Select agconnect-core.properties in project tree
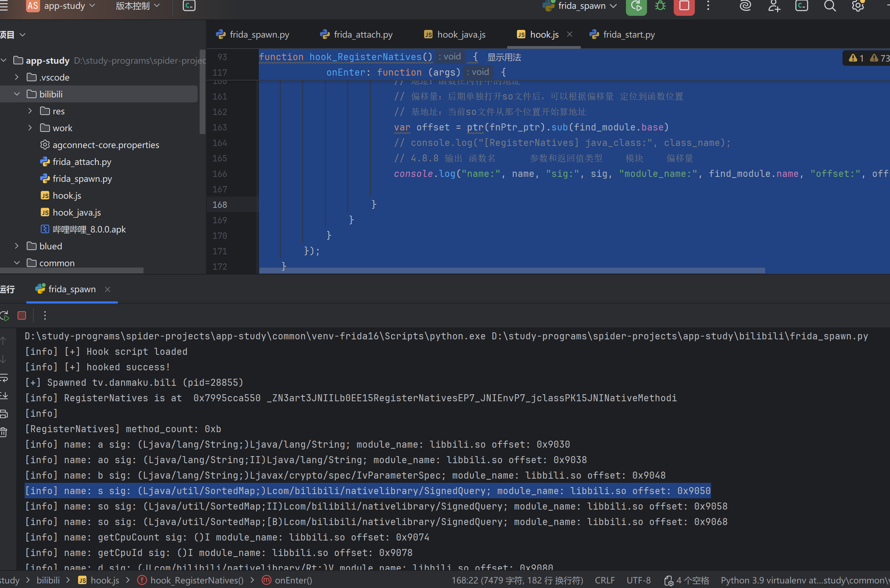Screen dimensions: 890x588 (100, 145)
